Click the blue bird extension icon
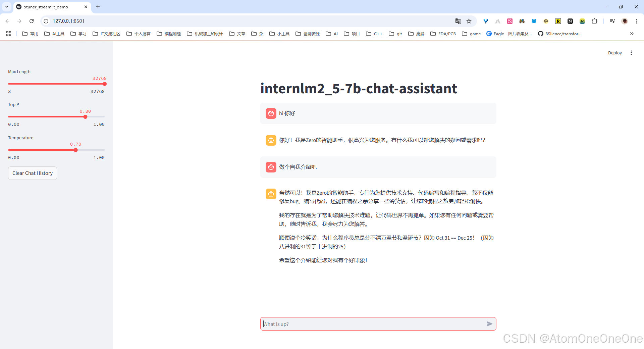644x349 pixels. (x=534, y=21)
